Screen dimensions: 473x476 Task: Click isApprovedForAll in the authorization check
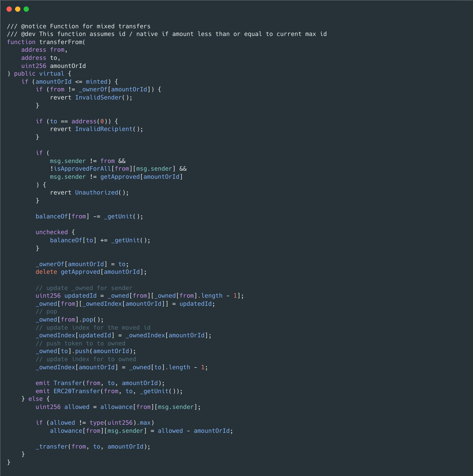pos(82,169)
